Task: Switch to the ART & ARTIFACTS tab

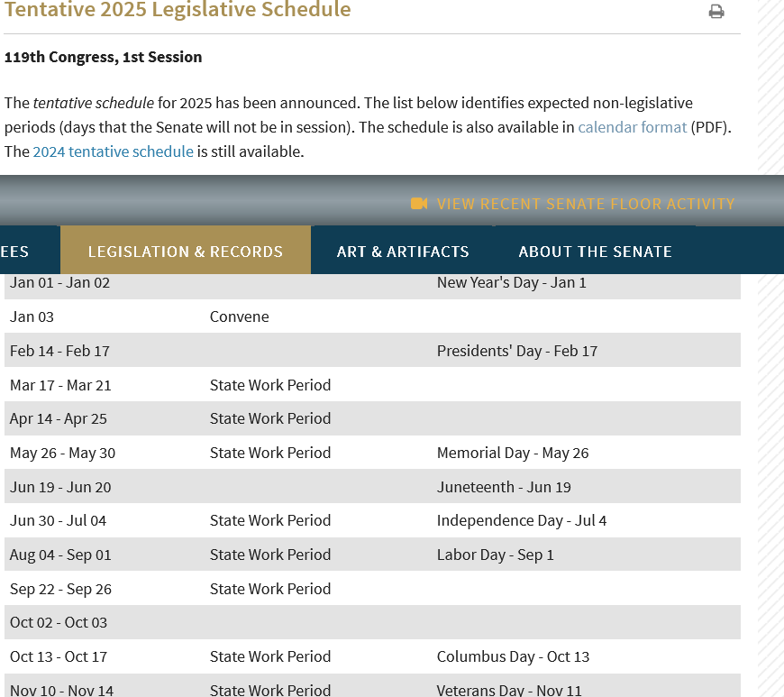Action: 402,251
